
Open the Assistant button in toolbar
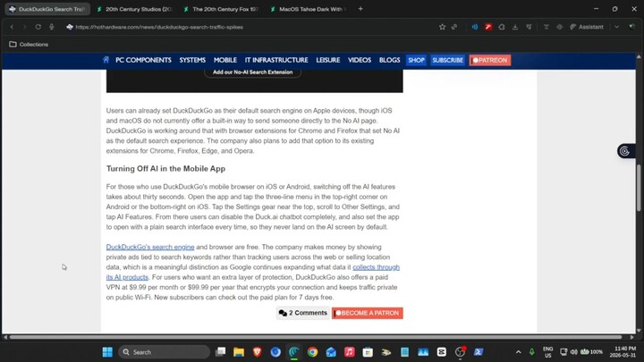tap(587, 27)
